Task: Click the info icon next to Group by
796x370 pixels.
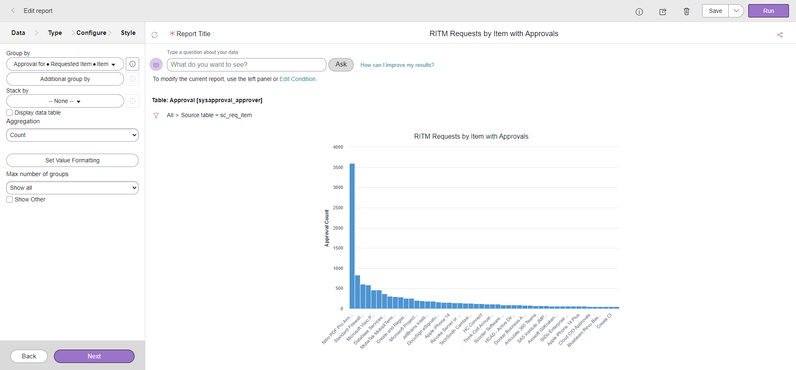Action: click(132, 64)
